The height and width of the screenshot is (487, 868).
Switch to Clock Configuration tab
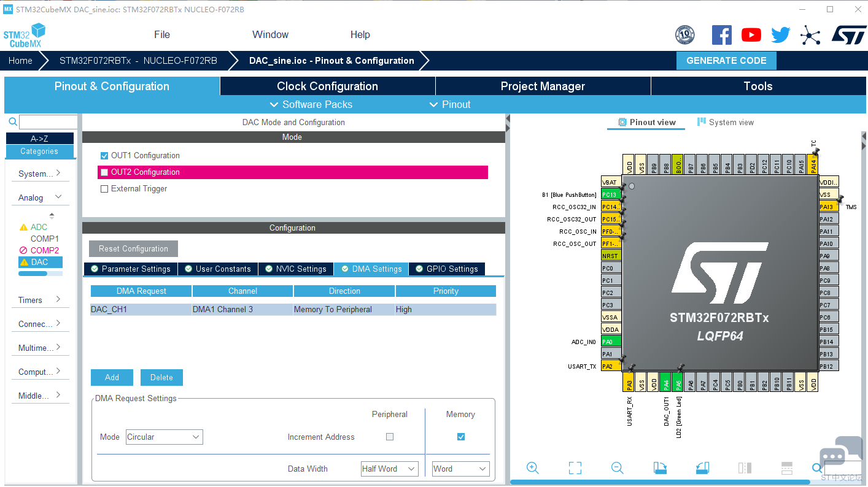click(327, 86)
